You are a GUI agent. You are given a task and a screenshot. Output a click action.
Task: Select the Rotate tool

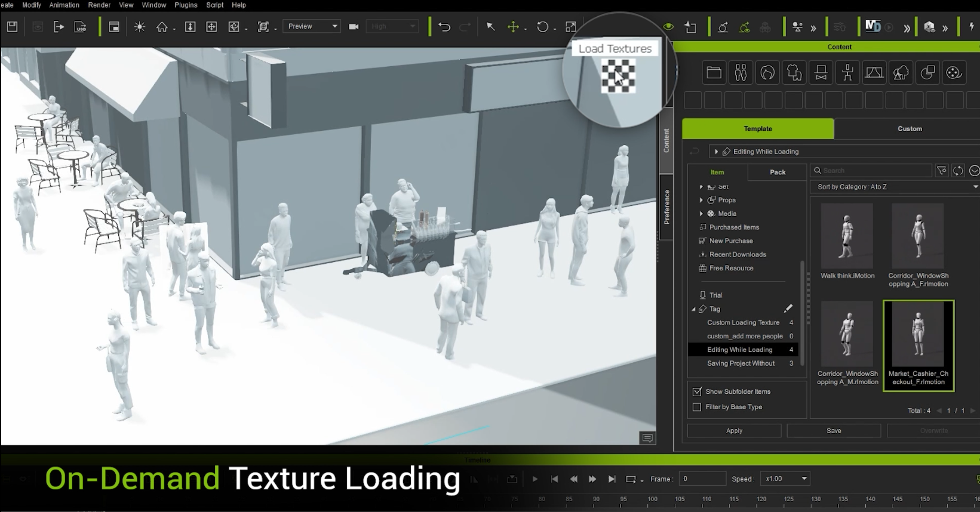[542, 26]
